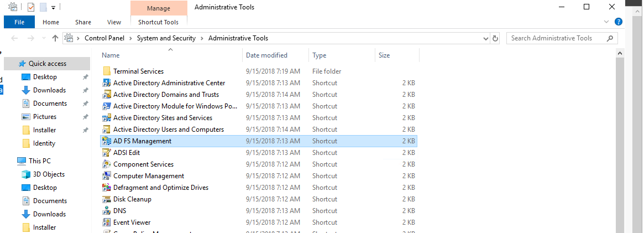The height and width of the screenshot is (233, 644).
Task: Click the Back navigation arrow
Action: click(15, 38)
